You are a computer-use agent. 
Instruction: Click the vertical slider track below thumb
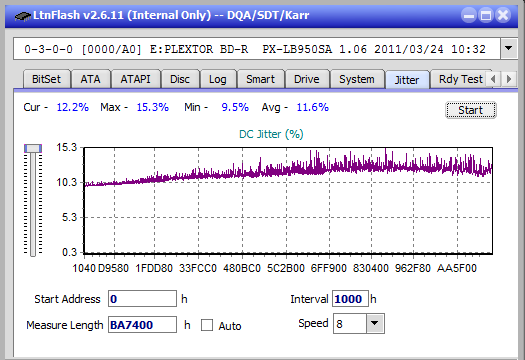pos(33,204)
